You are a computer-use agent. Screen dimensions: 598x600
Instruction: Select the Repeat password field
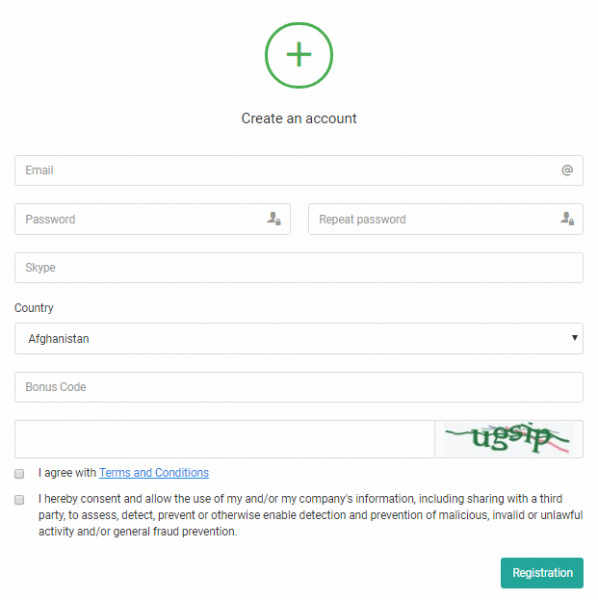tap(446, 219)
